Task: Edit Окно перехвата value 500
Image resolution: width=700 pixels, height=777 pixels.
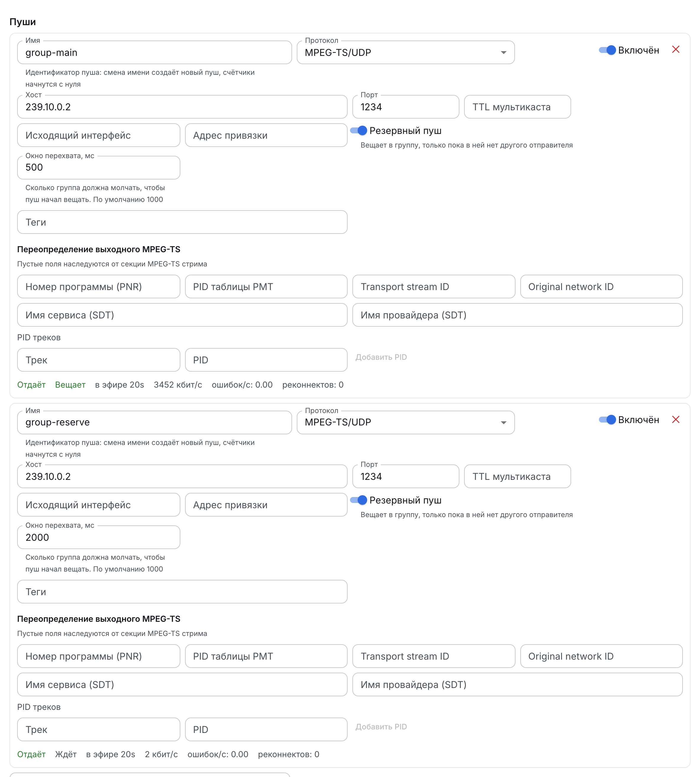Action: pyautogui.click(x=98, y=168)
